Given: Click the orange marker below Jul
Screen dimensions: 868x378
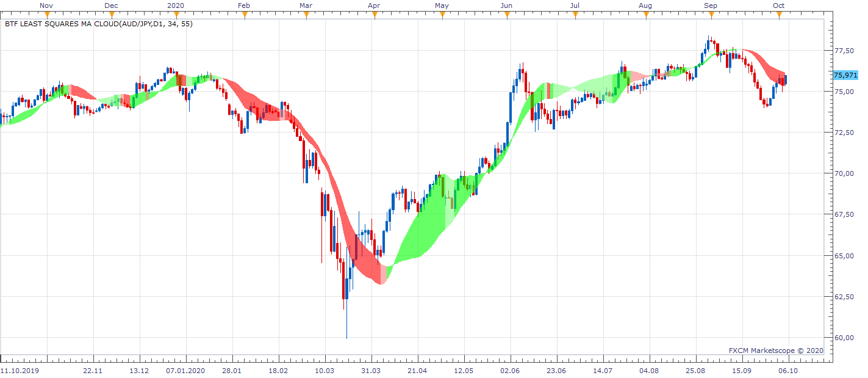Looking at the screenshot, I should click(x=575, y=15).
